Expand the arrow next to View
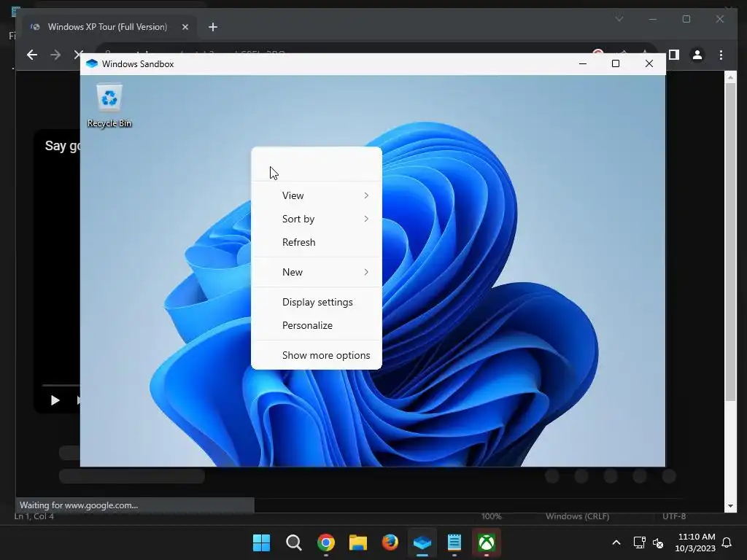The height and width of the screenshot is (560, 747). [x=366, y=195]
